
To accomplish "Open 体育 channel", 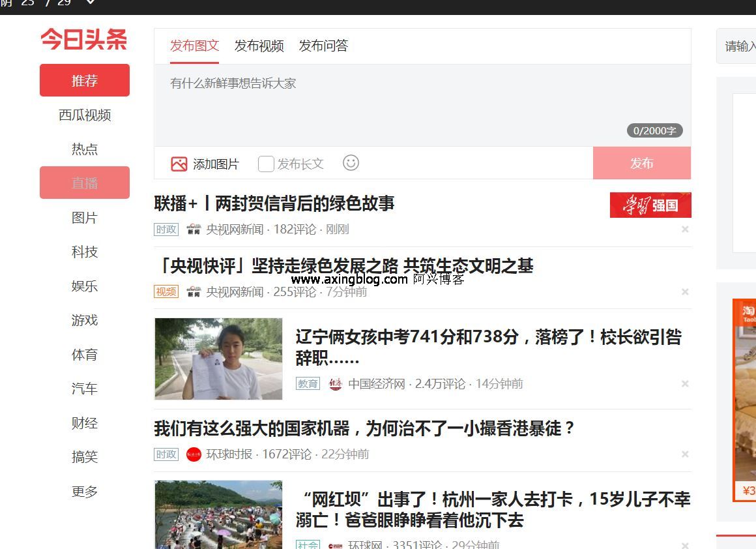I will click(84, 355).
